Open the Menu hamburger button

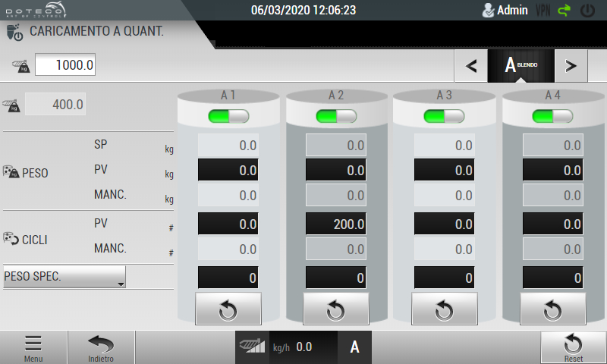(33, 347)
